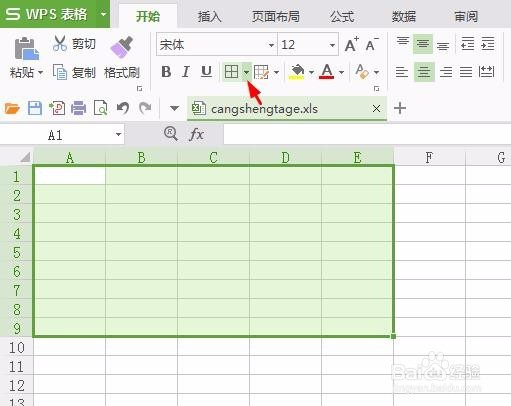Image resolution: width=511 pixels, height=406 pixels.
Task: Click the Name Box showing A1
Action: pyautogui.click(x=62, y=135)
